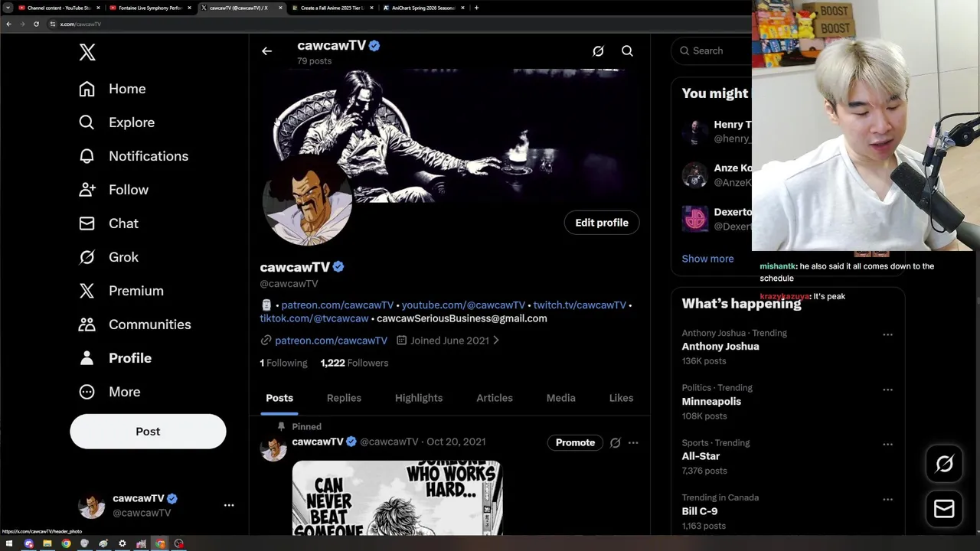Click the floating messages envelope button
The height and width of the screenshot is (551, 980).
click(944, 509)
